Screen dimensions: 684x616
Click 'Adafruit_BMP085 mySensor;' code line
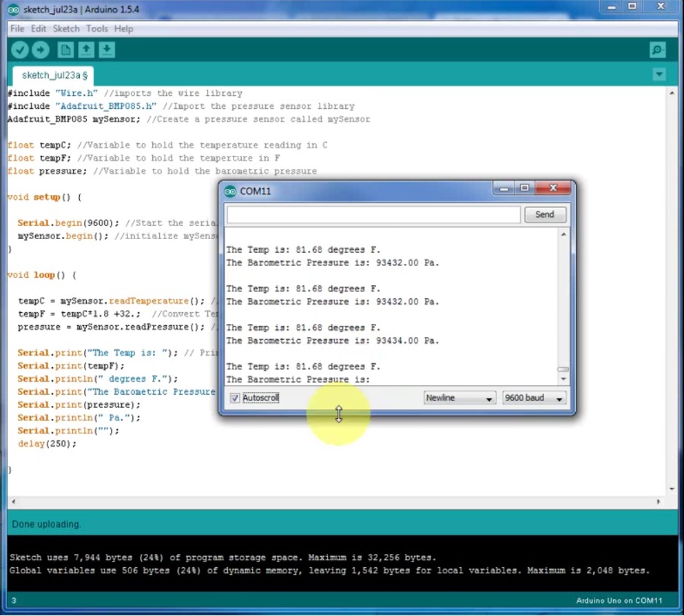point(189,119)
